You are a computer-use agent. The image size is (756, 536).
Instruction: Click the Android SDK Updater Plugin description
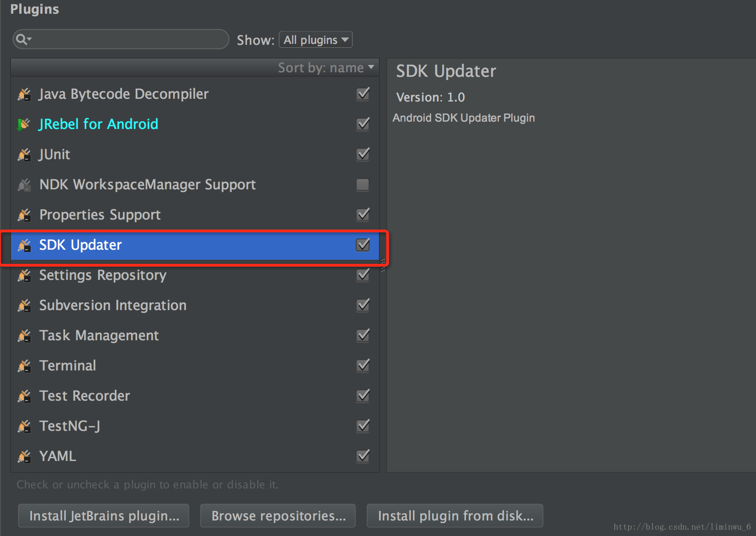pyautogui.click(x=464, y=118)
